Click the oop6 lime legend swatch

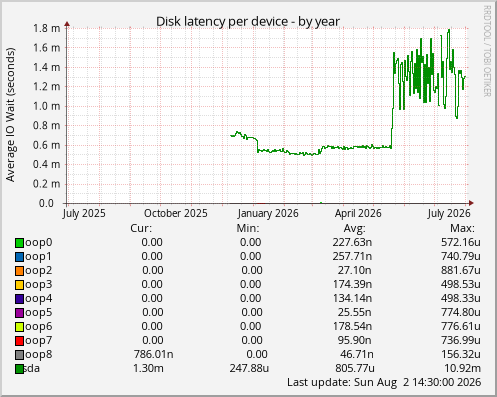19,327
